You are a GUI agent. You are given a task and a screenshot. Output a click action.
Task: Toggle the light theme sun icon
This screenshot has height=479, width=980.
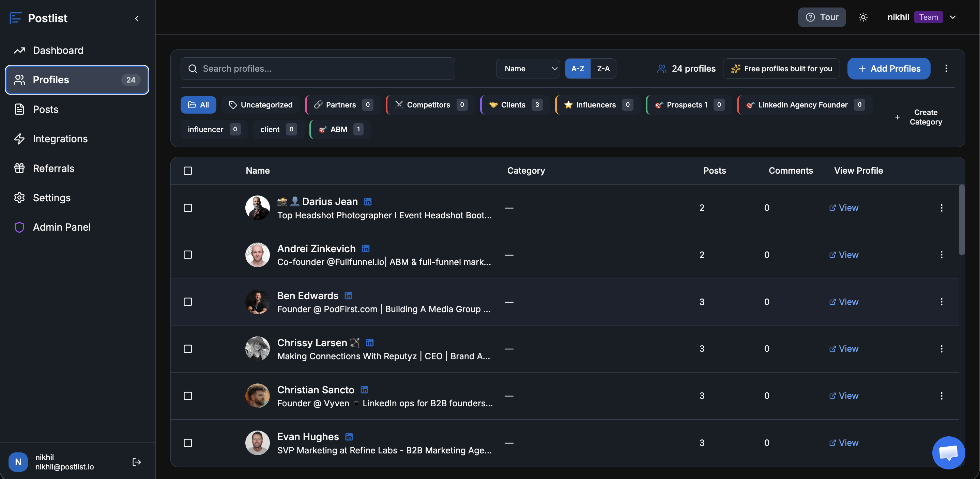pos(863,17)
